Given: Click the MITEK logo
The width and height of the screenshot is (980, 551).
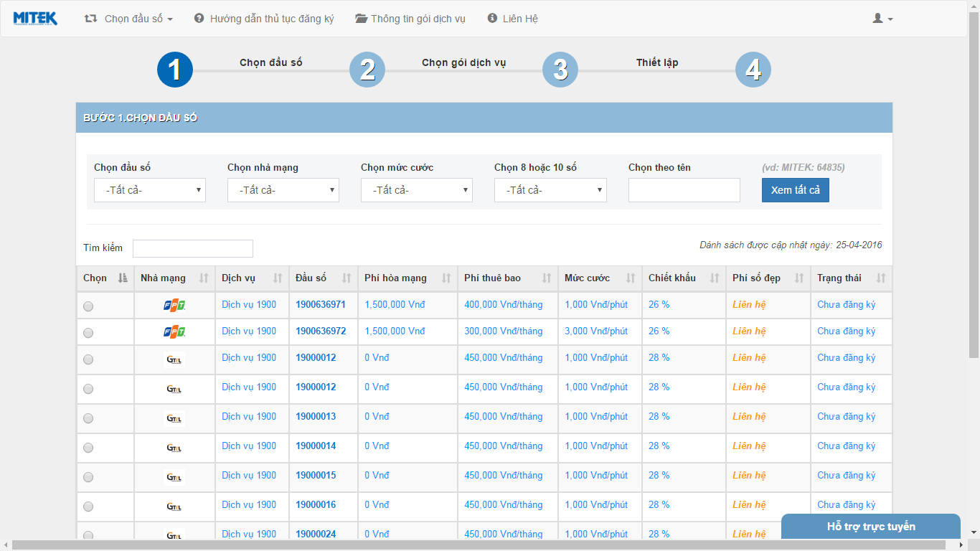Looking at the screenshot, I should [x=35, y=18].
